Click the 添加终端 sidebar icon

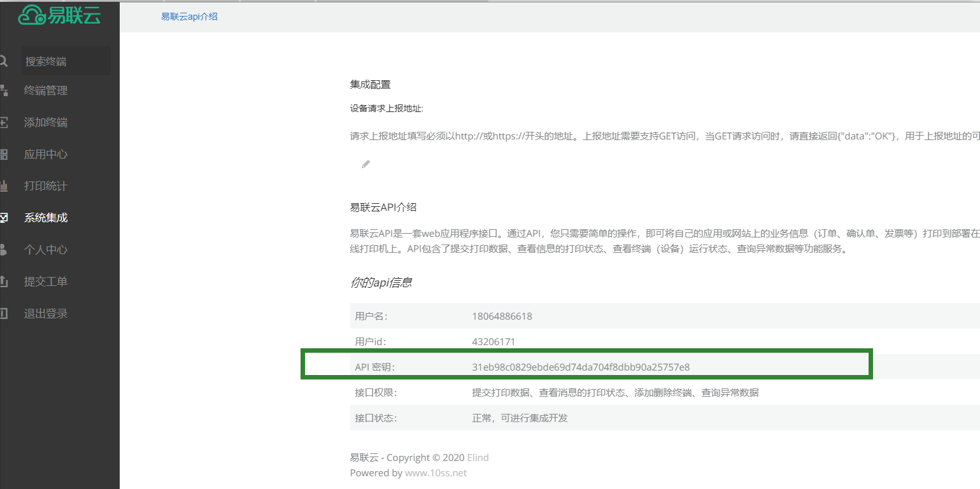[3, 122]
